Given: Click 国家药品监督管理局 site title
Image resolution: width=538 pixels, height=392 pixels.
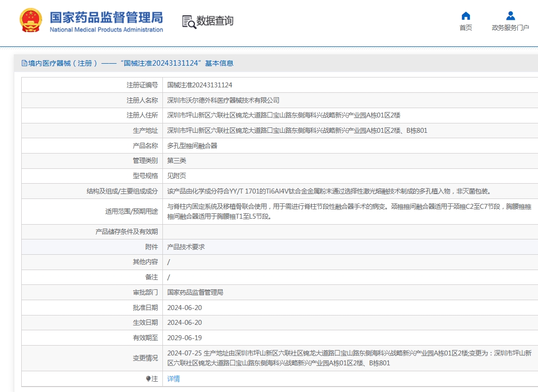Looking at the screenshot, I should coord(106,17).
